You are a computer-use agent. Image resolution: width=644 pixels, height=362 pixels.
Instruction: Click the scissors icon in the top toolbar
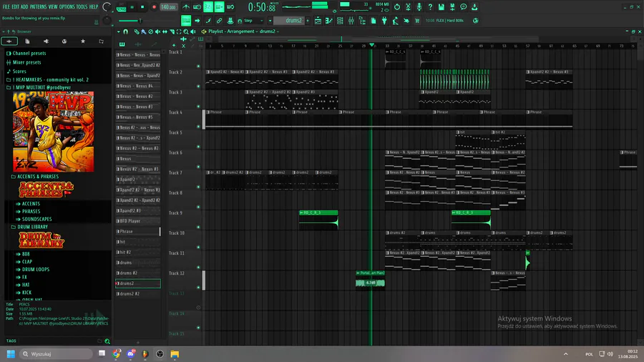408,7
